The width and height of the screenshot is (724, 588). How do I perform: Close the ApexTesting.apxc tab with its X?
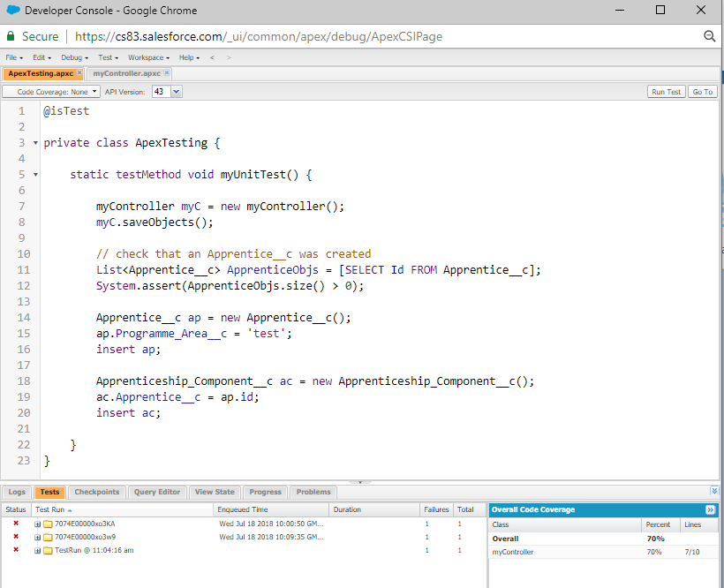tap(79, 73)
